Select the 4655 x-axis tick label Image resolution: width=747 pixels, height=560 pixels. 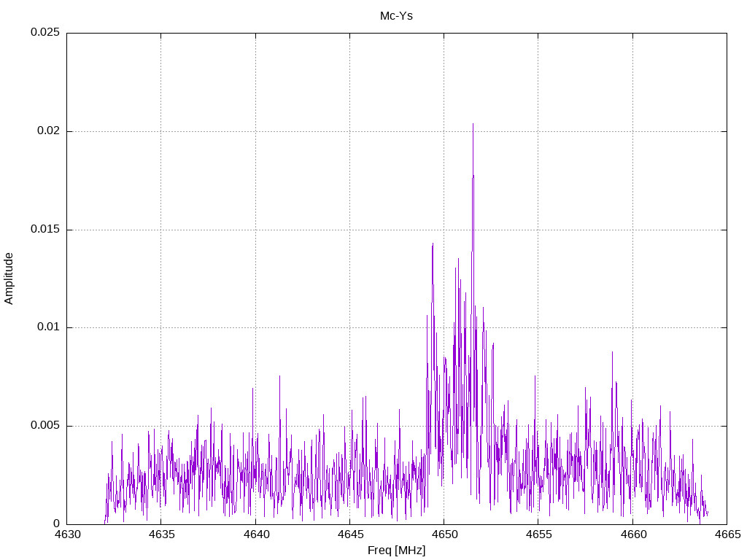point(538,534)
